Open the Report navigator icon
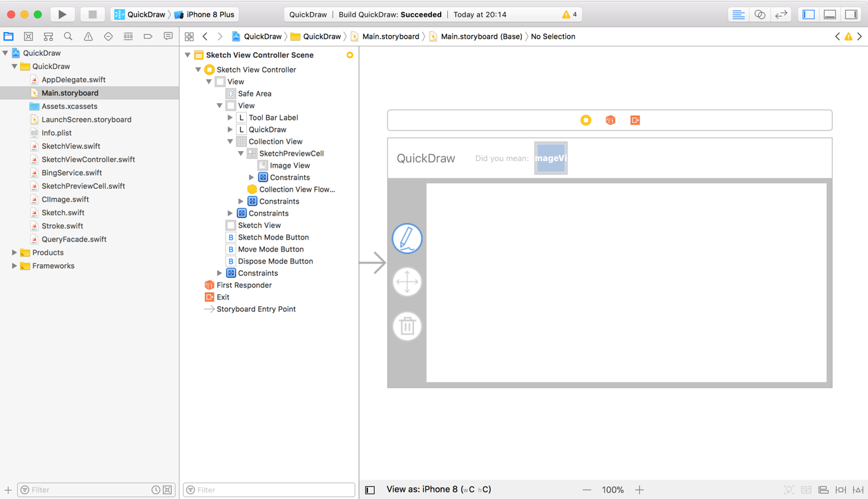Screen dimensions: 868x499 point(168,37)
